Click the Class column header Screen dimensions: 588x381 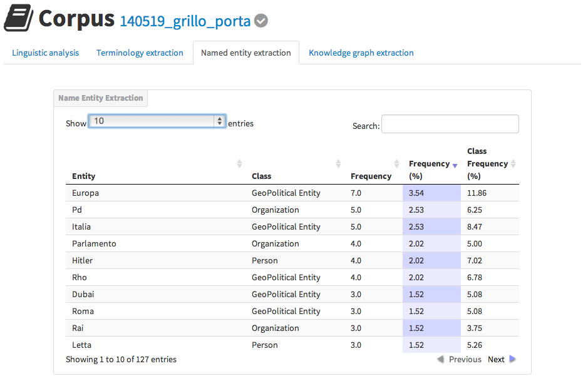tap(261, 176)
